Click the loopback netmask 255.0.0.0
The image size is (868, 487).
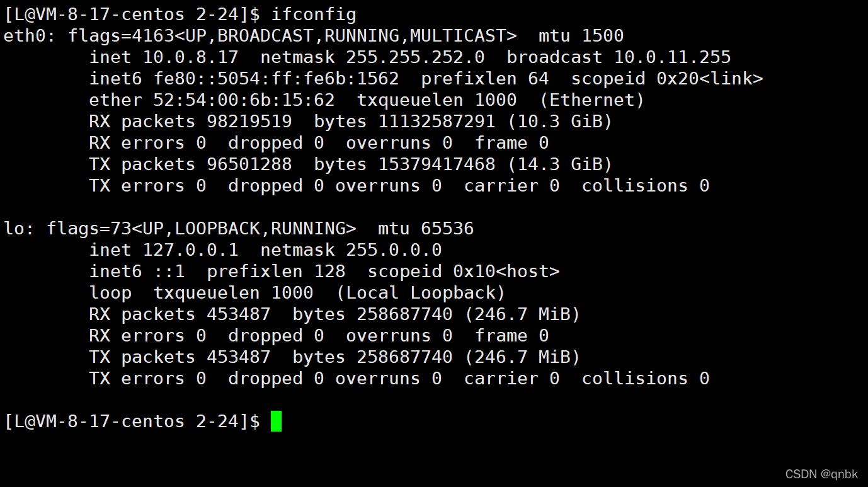(x=393, y=250)
